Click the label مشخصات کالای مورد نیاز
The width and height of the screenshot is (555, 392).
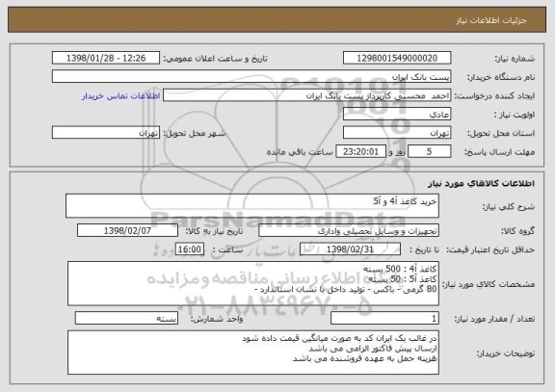(x=489, y=284)
